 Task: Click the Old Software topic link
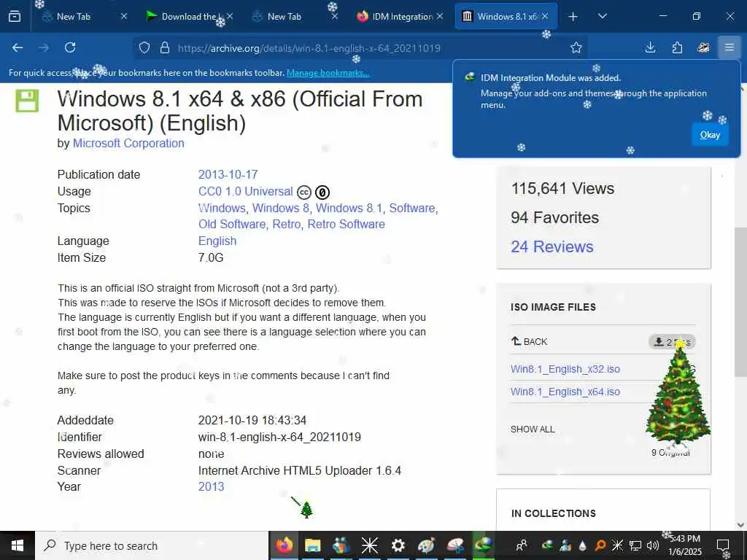232,225
